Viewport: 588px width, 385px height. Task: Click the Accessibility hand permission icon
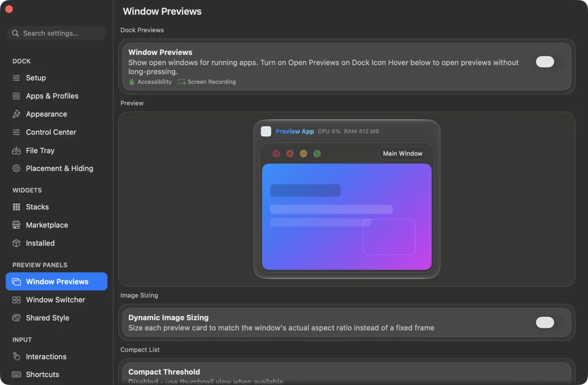point(132,82)
